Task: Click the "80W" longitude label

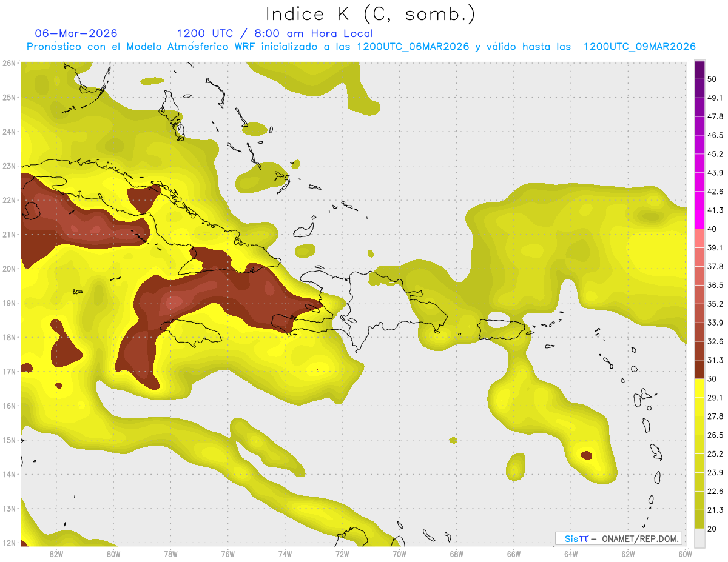Action: tap(113, 554)
